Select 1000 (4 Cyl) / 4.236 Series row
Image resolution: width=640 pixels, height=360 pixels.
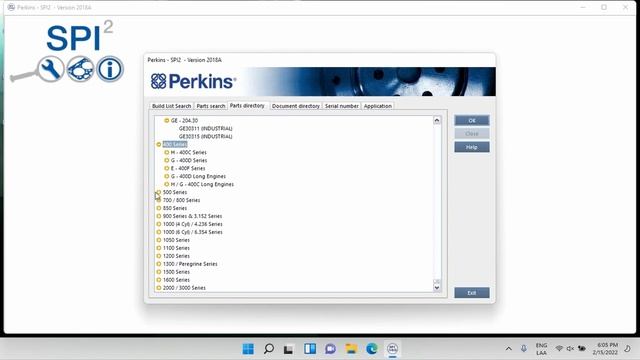click(x=193, y=224)
